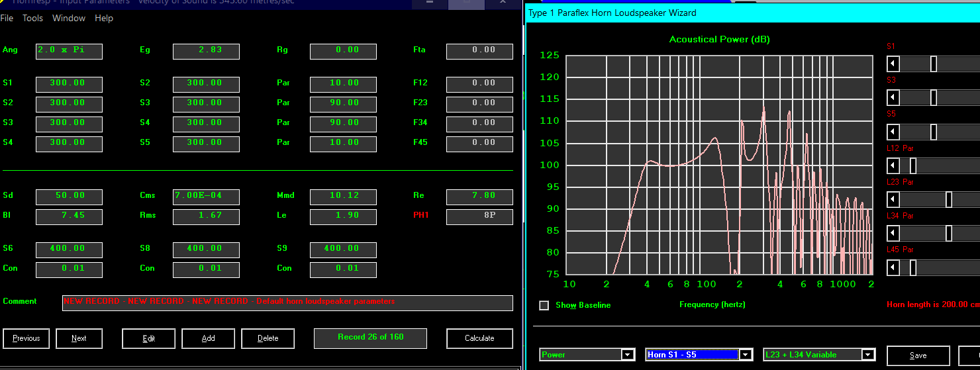The height and width of the screenshot is (370, 980).
Task: Click the left arrow of the S5 slider
Action: 893,132
